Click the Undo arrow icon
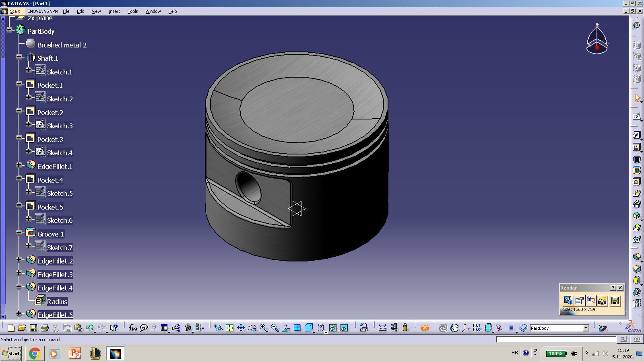This screenshot has width=644, height=362. click(89, 328)
